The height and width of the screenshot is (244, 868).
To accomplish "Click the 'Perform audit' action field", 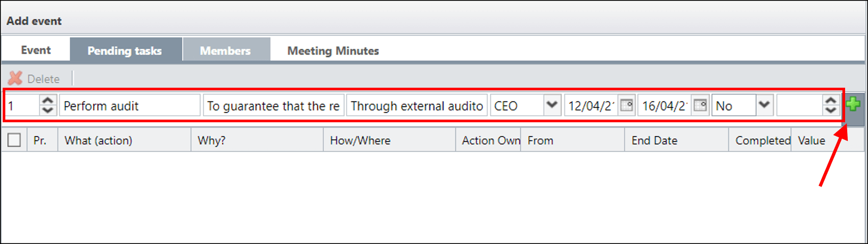I will pos(130,105).
